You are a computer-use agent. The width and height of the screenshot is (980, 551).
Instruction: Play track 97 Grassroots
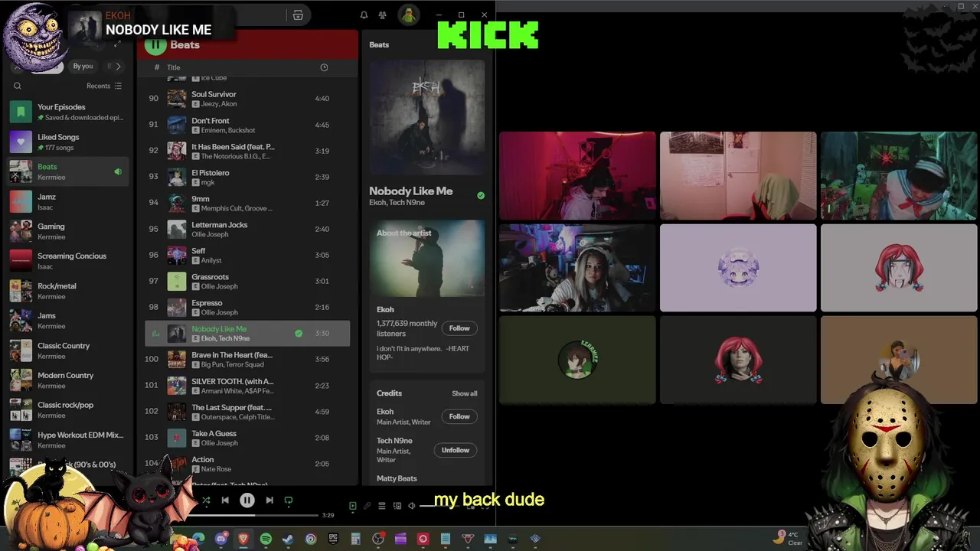click(x=247, y=281)
